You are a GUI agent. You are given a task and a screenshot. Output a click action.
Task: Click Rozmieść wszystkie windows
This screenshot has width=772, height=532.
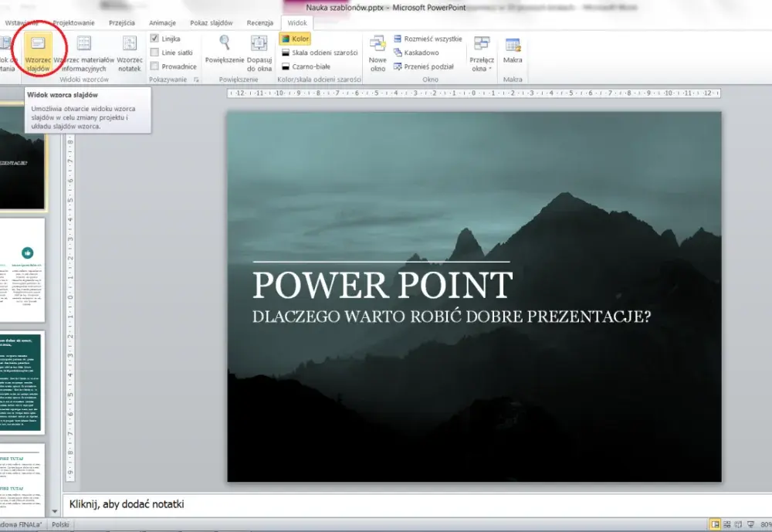coord(428,39)
